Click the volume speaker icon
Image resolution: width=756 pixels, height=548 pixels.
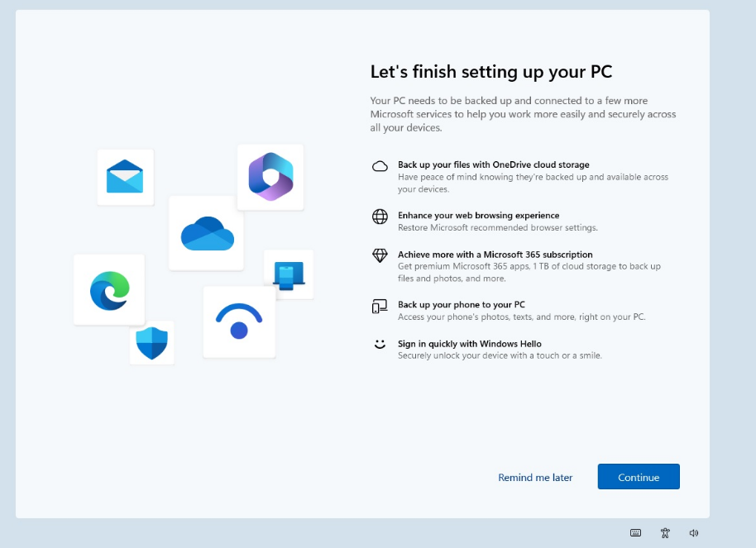pos(694,532)
